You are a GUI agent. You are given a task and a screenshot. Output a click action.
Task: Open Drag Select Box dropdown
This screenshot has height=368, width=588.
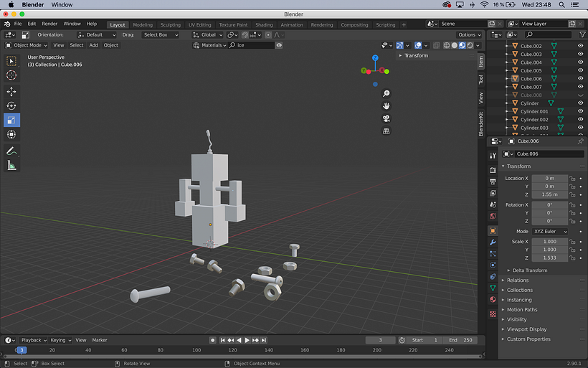[161, 35]
